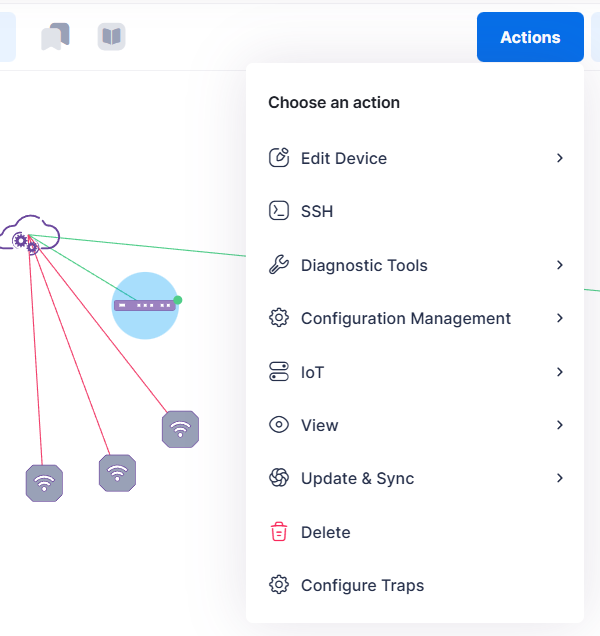This screenshot has width=600, height=636.
Task: Click the wrench icon for Diagnostic Tools
Action: (x=279, y=265)
